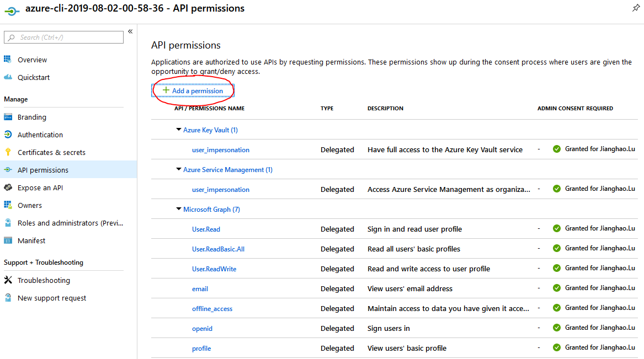Click the green checkmark in the offline_access row
The height and width of the screenshot is (359, 644).
556,308
